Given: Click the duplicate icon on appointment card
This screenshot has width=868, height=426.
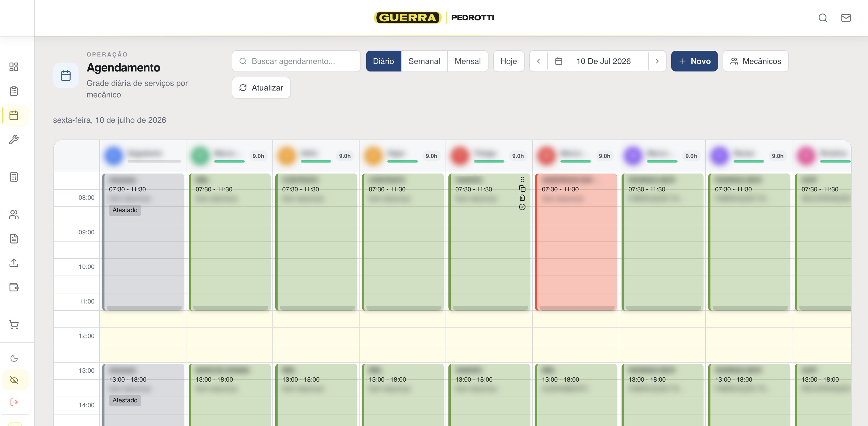Looking at the screenshot, I should point(522,189).
